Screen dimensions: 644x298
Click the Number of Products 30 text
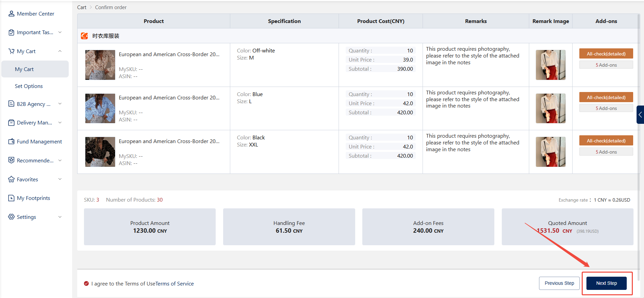[x=134, y=200]
